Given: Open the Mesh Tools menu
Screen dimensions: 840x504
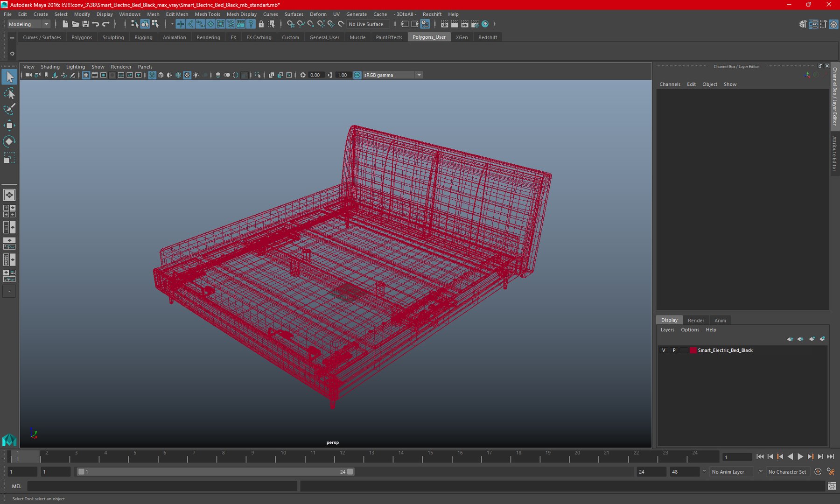Looking at the screenshot, I should 207,14.
